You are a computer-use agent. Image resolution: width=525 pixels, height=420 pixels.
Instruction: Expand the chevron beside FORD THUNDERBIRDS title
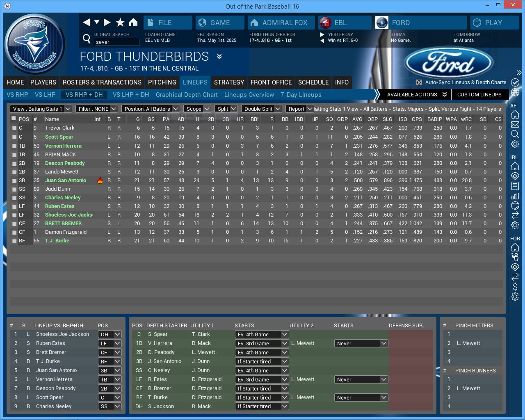[219, 56]
